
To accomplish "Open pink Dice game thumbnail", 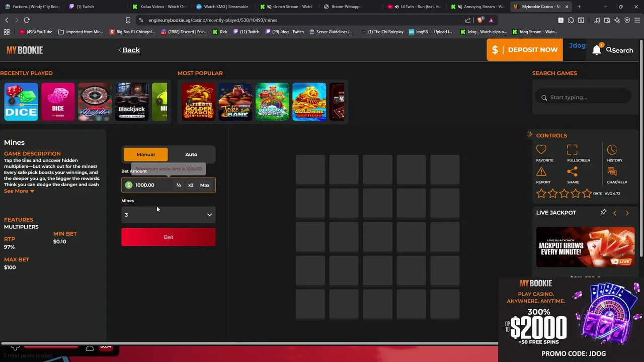I will click(58, 102).
